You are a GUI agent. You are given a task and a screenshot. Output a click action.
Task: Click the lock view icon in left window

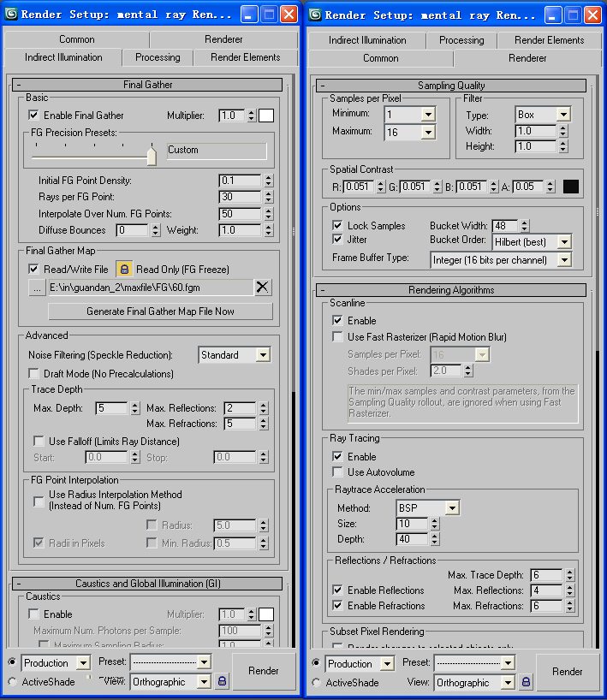pyautogui.click(x=222, y=681)
